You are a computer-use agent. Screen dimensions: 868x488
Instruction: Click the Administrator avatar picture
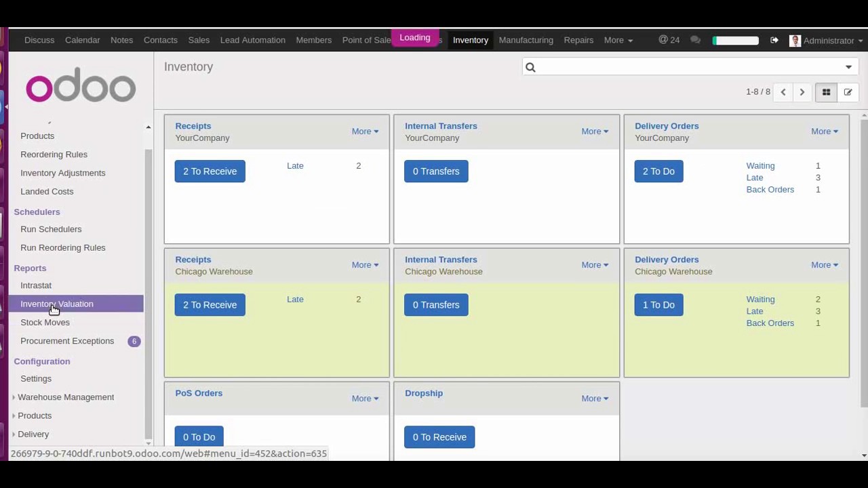point(795,41)
